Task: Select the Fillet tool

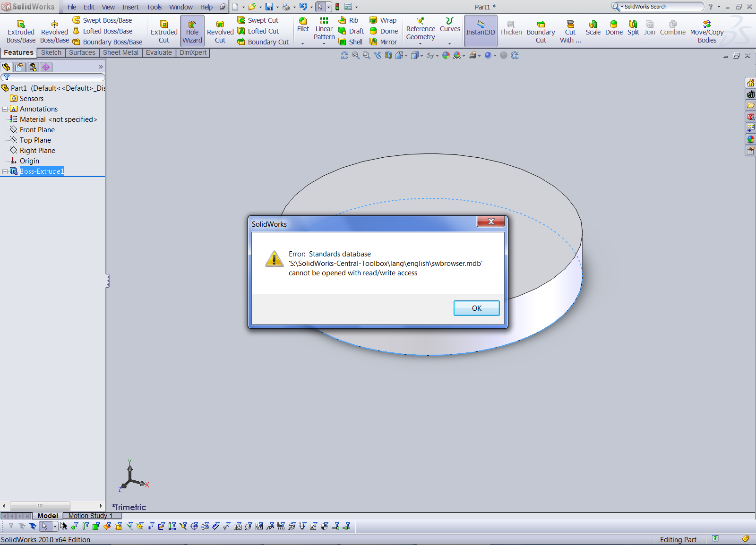Action: tap(303, 25)
